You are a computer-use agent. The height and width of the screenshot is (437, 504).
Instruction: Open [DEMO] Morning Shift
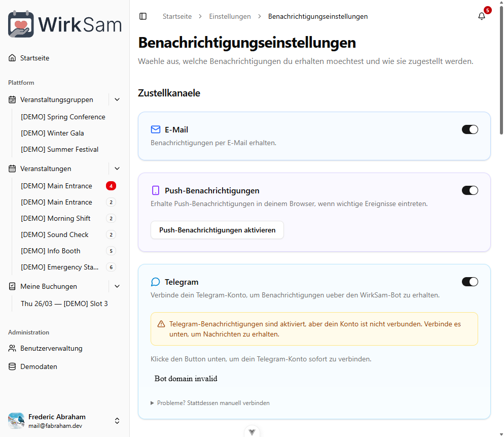point(56,218)
